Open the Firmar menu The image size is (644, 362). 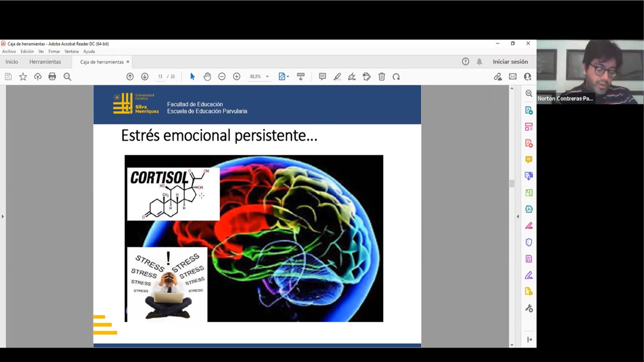click(54, 51)
